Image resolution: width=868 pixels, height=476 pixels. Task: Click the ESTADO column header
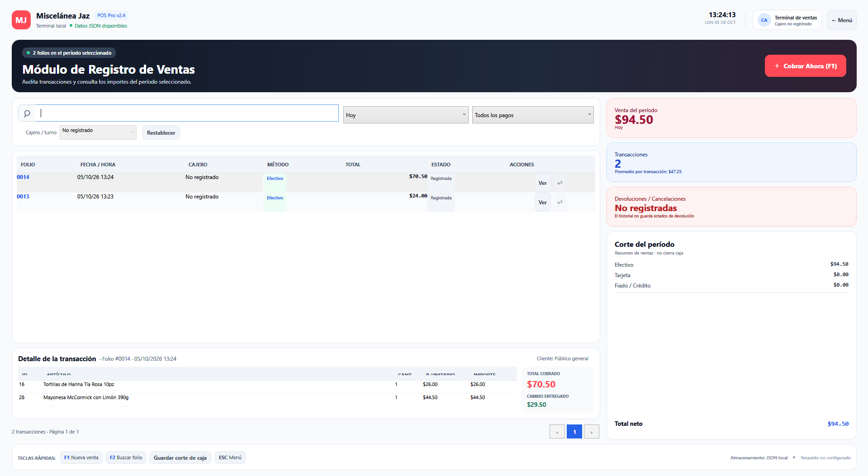[x=441, y=165]
